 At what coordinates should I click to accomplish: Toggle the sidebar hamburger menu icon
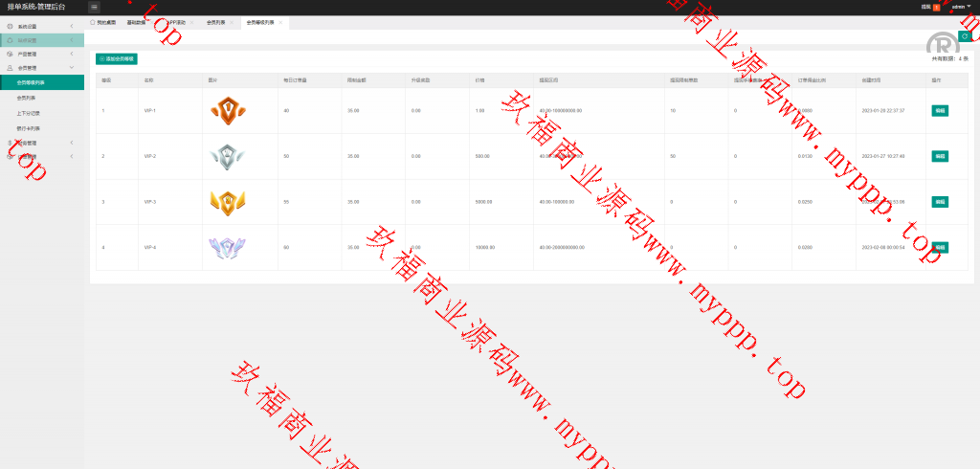coord(94,7)
